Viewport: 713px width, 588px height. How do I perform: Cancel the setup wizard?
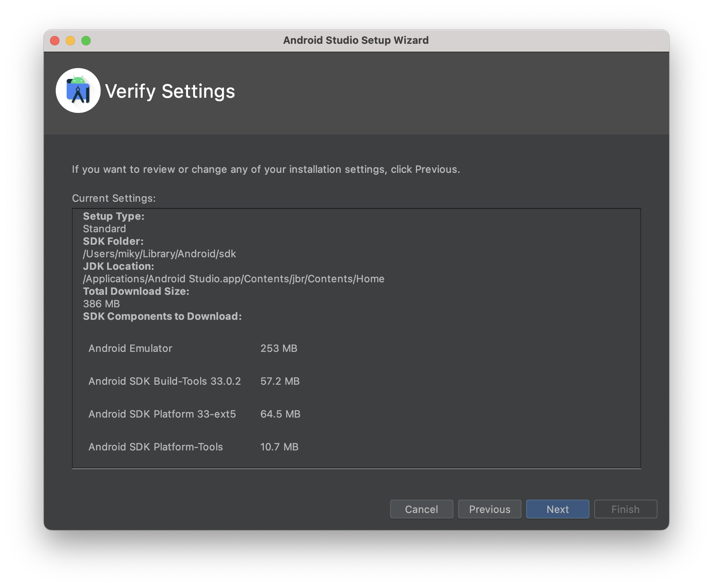(x=421, y=509)
